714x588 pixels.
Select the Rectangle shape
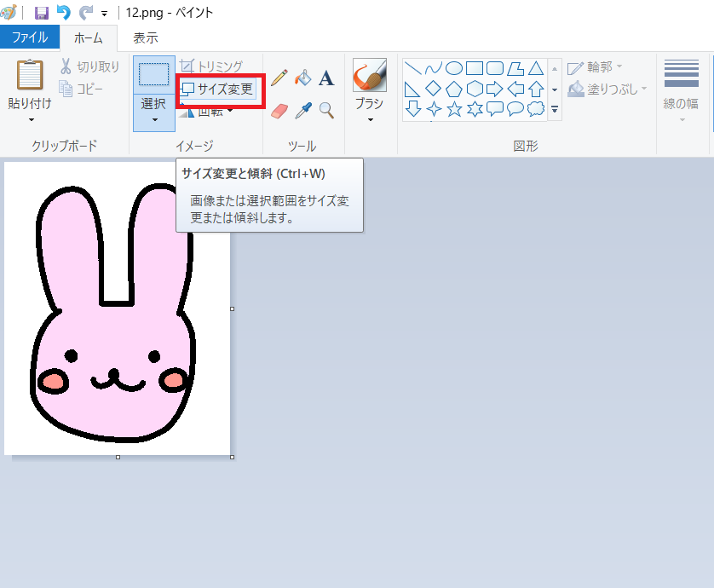coord(475,68)
